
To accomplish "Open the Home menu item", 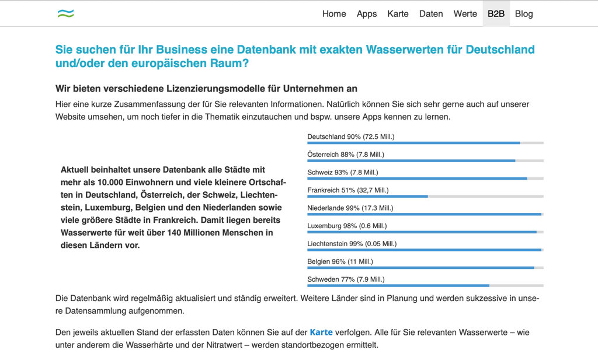I will pyautogui.click(x=334, y=13).
